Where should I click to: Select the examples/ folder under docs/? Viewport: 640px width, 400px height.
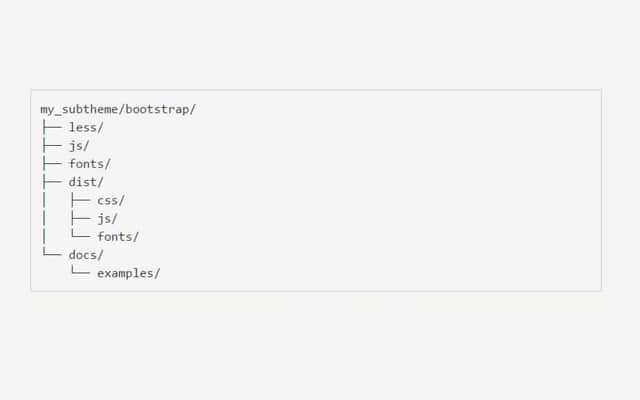click(128, 273)
